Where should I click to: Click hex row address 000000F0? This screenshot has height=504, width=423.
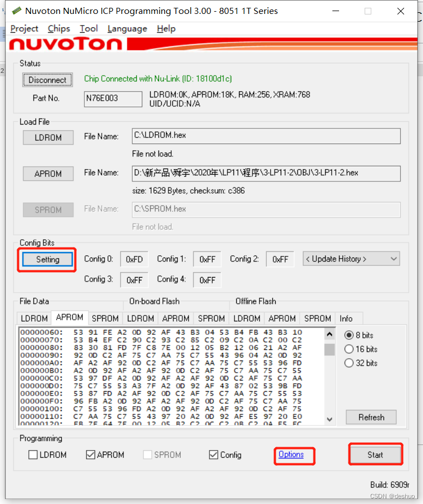[41, 401]
